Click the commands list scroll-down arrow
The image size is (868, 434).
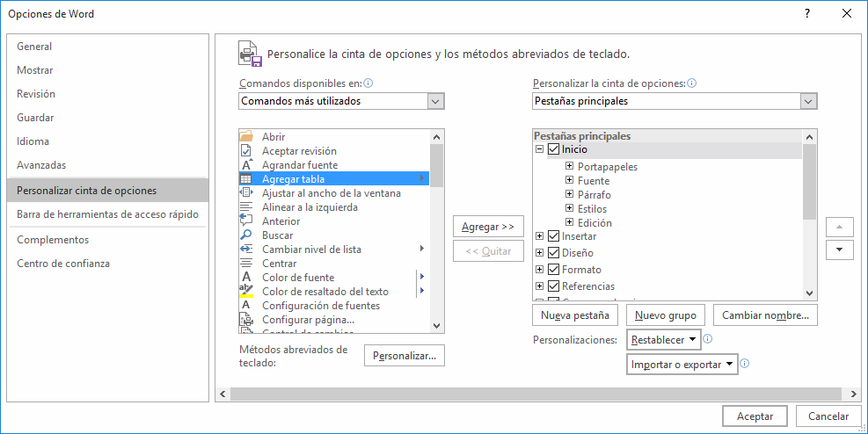click(436, 326)
